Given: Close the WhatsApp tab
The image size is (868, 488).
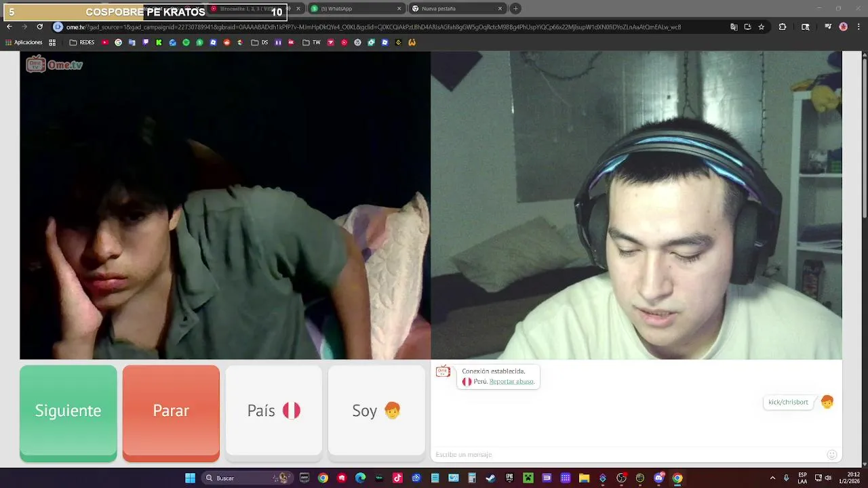Looking at the screenshot, I should coord(399,9).
